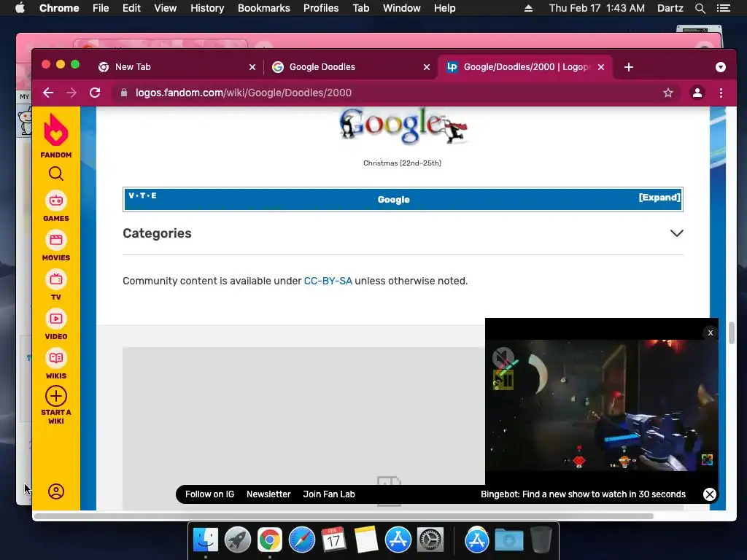Start a wiki plus icon
The image size is (747, 560).
pyautogui.click(x=55, y=396)
